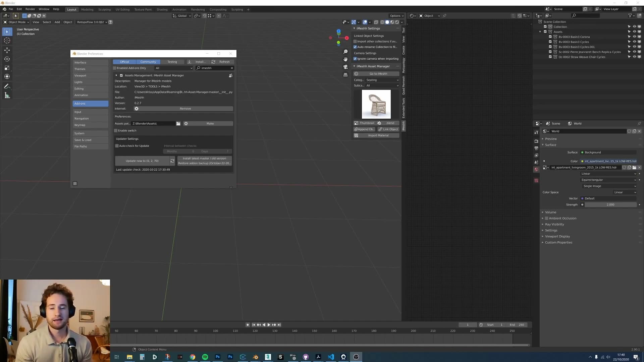Toggle Enabled Add-ons Only checkbox
The height and width of the screenshot is (362, 644).
(115, 68)
